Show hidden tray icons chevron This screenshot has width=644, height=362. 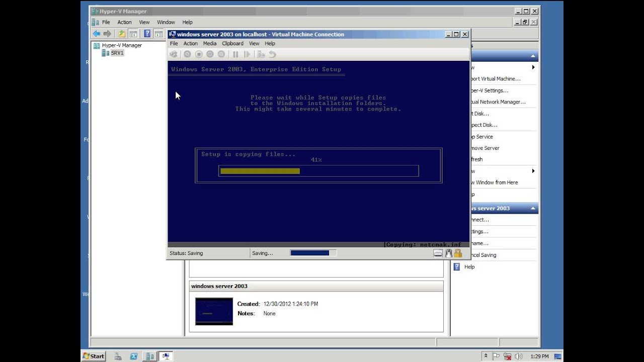[x=486, y=356]
